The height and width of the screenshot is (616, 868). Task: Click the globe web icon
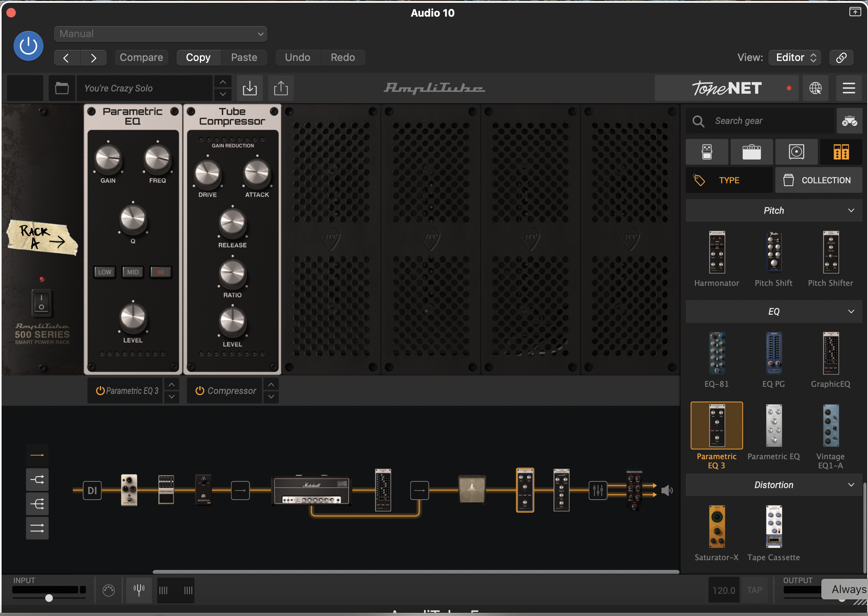click(x=815, y=88)
